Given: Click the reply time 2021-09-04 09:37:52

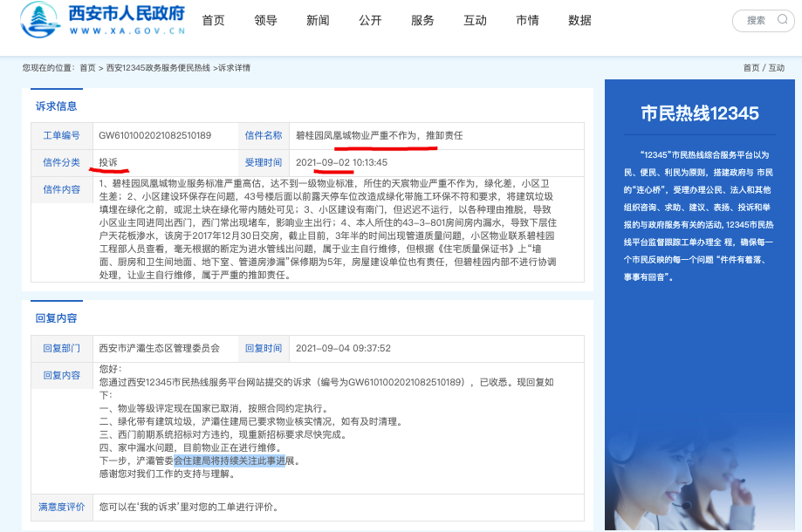Looking at the screenshot, I should 343,349.
